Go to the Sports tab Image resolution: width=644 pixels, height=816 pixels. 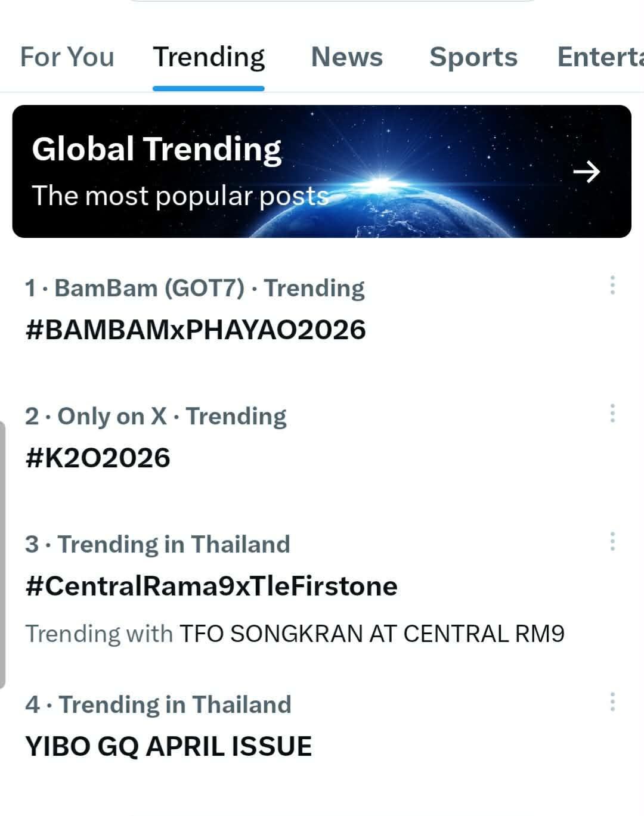coord(473,57)
